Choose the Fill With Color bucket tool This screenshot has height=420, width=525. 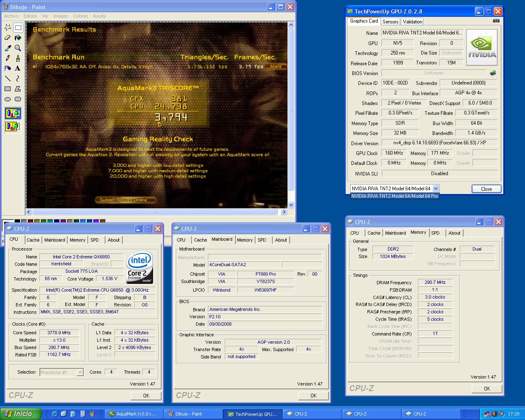18,38
